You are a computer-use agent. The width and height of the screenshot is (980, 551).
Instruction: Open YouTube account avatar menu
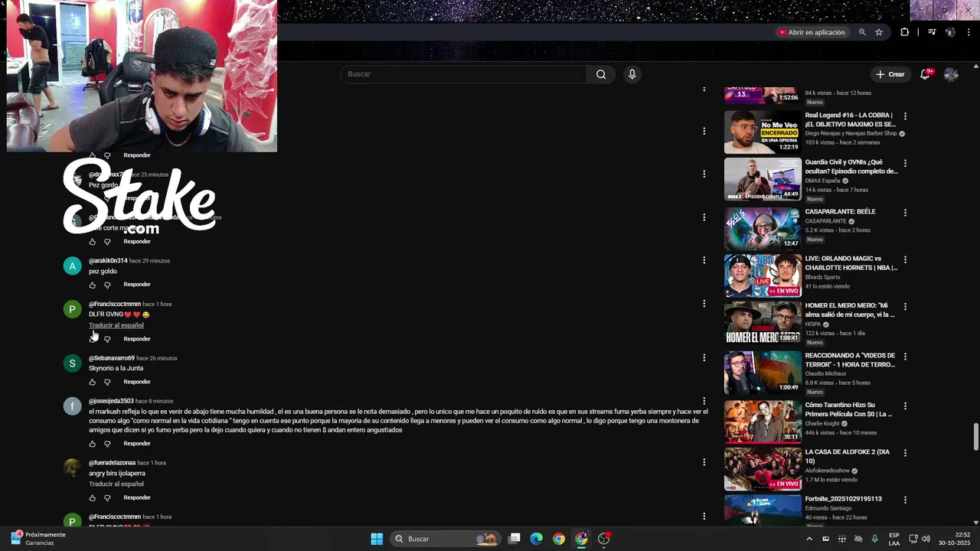951,74
